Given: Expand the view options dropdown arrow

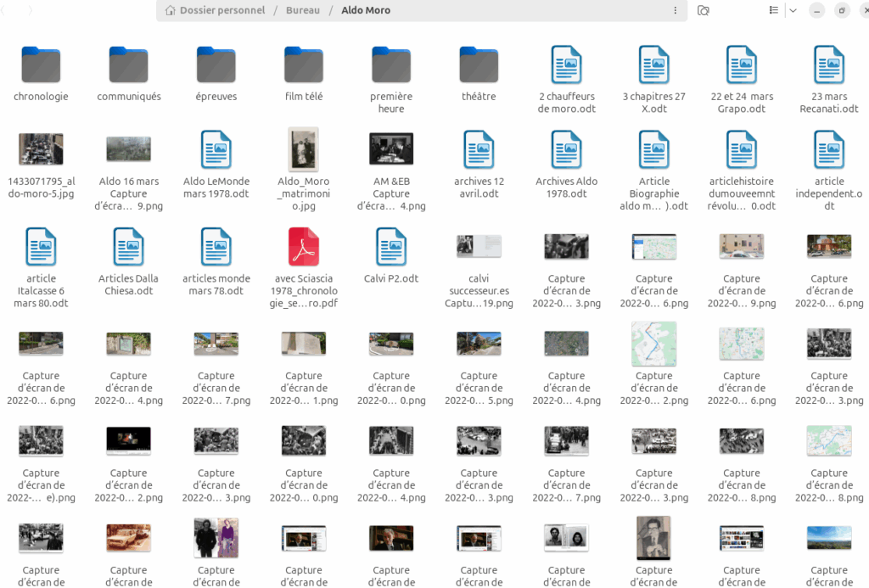Looking at the screenshot, I should pyautogui.click(x=793, y=10).
